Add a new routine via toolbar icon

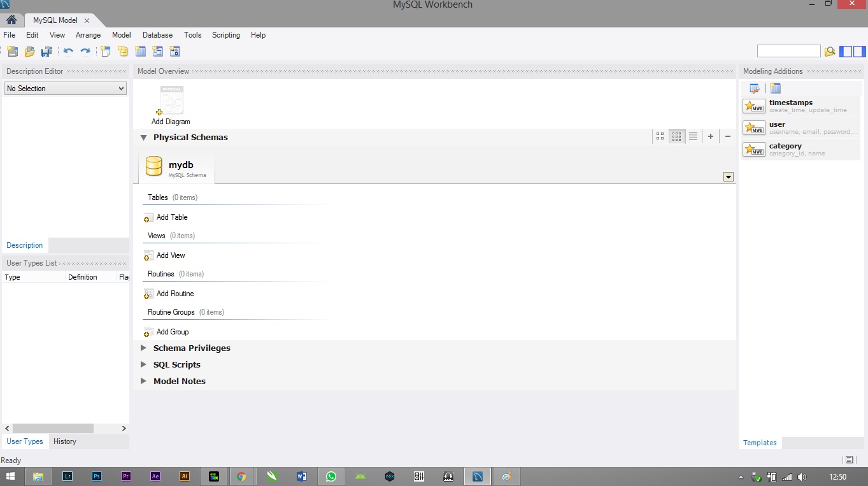pyautogui.click(x=174, y=52)
